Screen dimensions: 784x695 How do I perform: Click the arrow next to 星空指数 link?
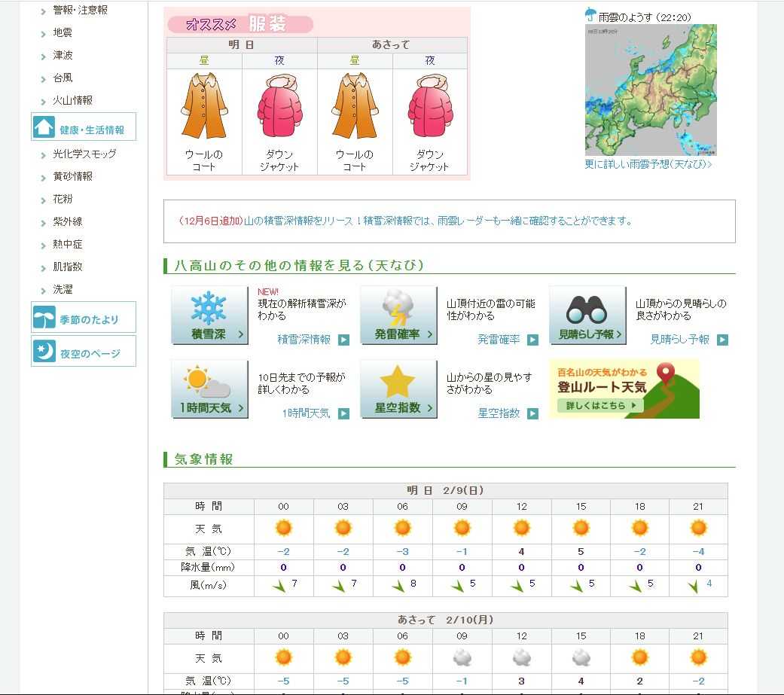pyautogui.click(x=532, y=413)
